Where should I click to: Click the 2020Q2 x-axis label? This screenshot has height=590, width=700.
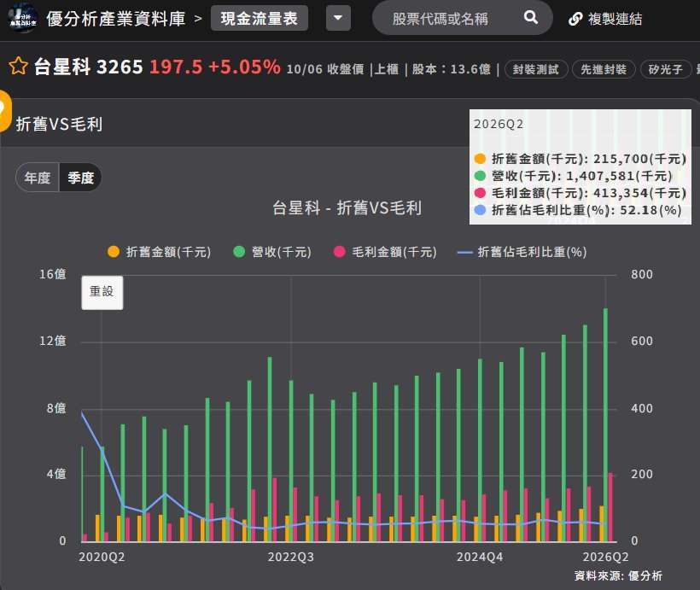(x=102, y=557)
